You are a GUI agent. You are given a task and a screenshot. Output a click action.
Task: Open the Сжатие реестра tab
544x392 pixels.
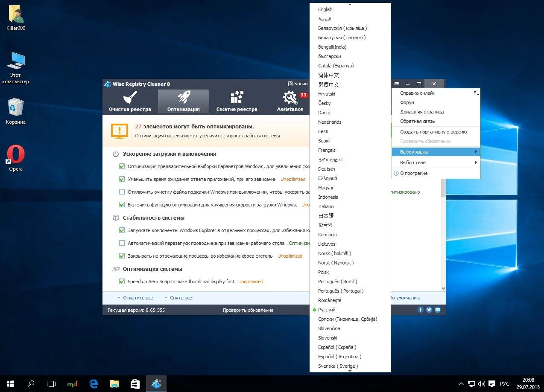click(237, 101)
